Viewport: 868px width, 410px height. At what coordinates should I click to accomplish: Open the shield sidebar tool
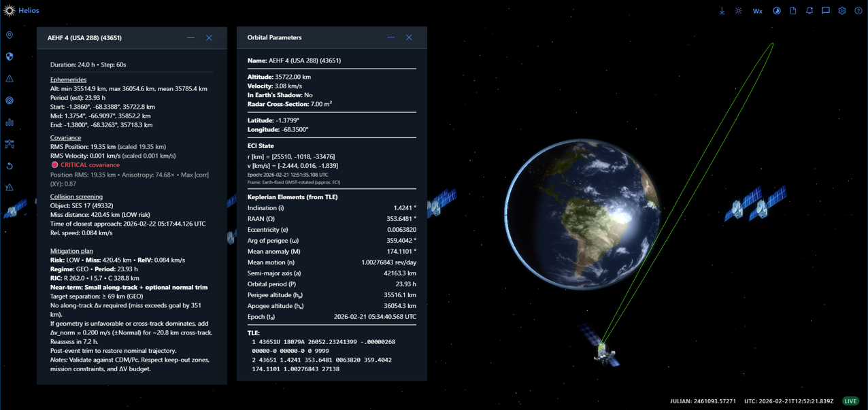[10, 56]
